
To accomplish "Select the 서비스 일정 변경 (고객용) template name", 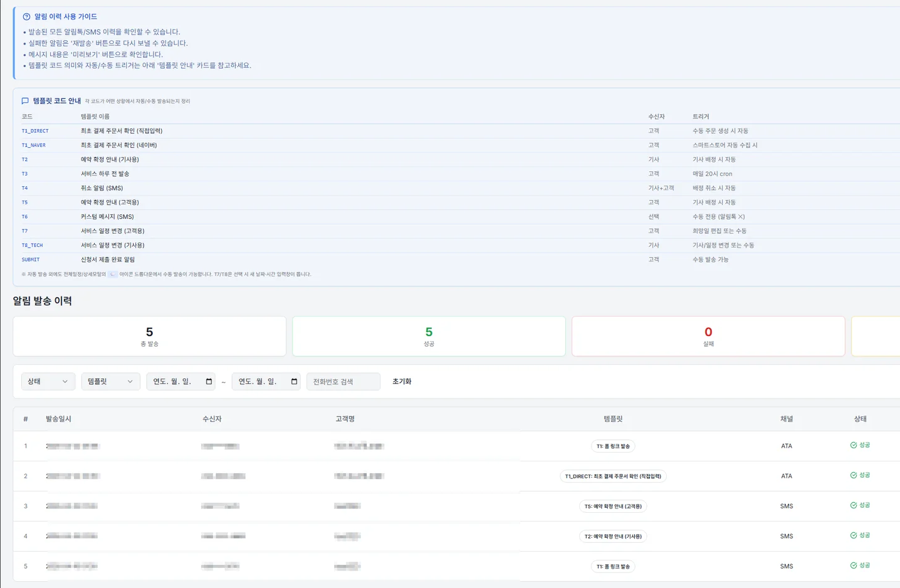I will 112,231.
